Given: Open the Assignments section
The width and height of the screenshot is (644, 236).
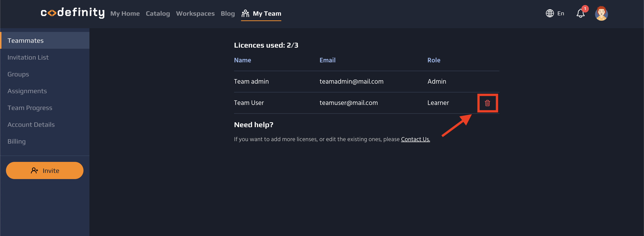Looking at the screenshot, I should [27, 91].
